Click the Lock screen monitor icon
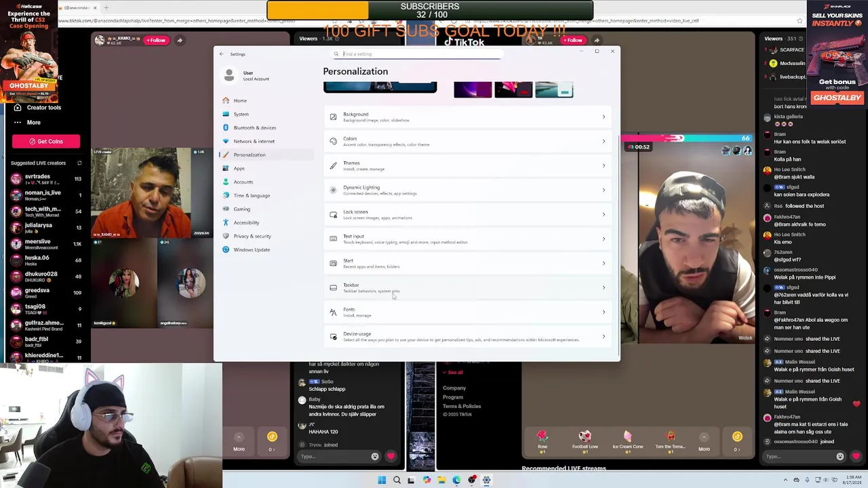 [333, 214]
